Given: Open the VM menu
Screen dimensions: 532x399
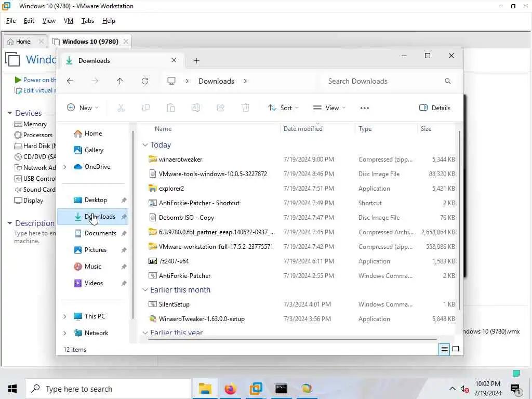Looking at the screenshot, I should pos(69,21).
